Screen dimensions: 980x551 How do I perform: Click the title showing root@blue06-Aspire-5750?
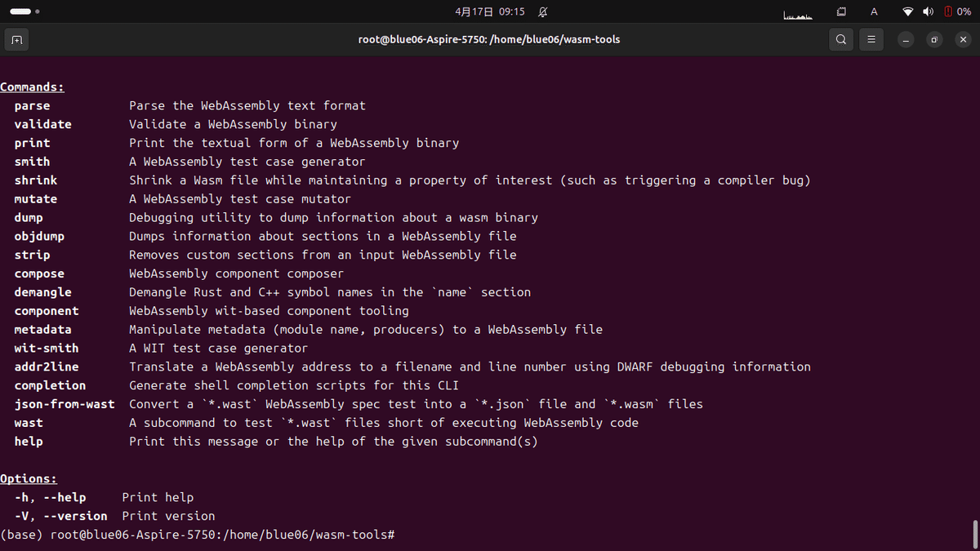488,39
